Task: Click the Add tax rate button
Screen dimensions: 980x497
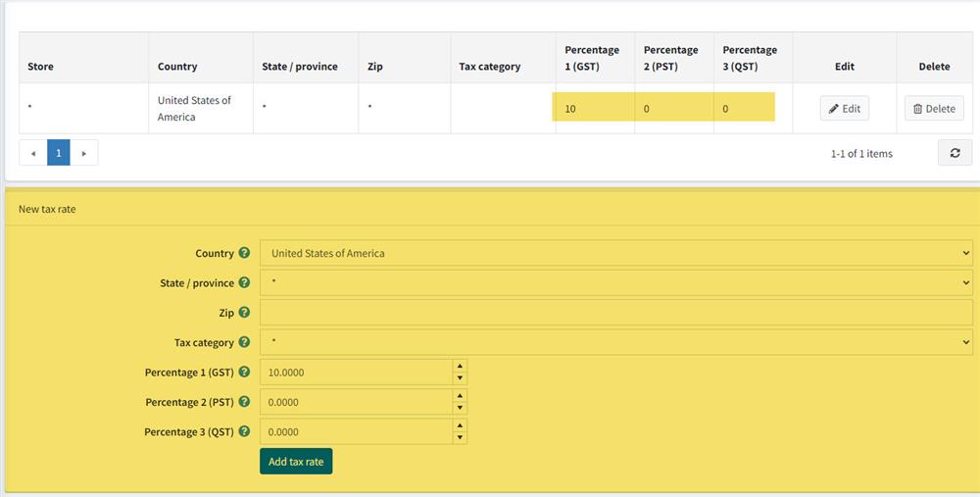Action: pyautogui.click(x=296, y=462)
